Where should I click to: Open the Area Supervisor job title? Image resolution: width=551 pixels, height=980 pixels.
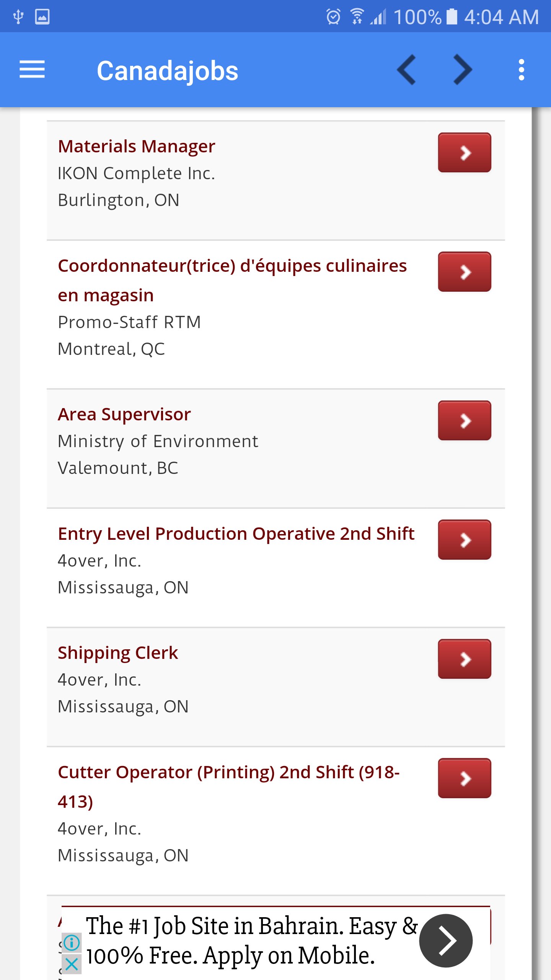(124, 415)
